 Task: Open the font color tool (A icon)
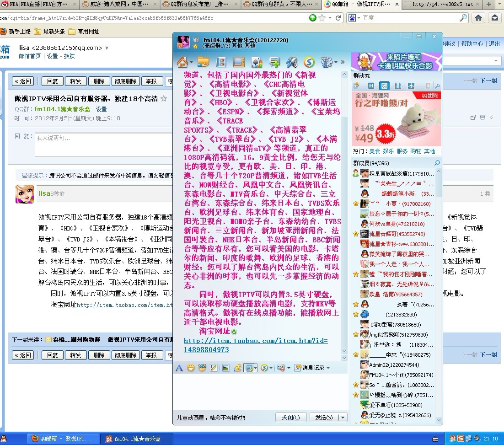pyautogui.click(x=180, y=368)
